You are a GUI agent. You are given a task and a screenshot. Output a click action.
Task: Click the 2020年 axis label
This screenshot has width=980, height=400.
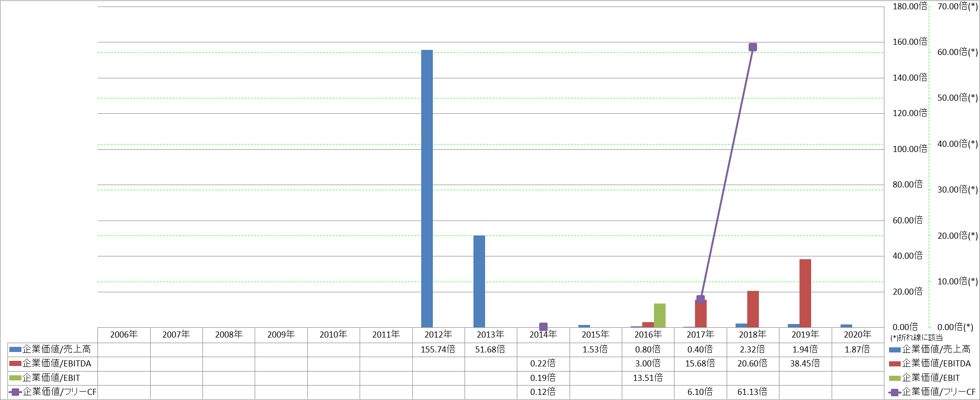(x=858, y=334)
